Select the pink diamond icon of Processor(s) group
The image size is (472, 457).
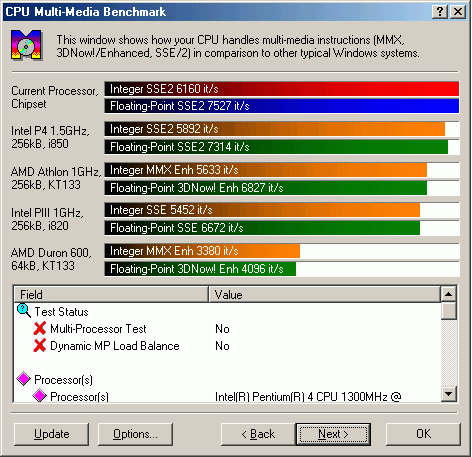(24, 379)
